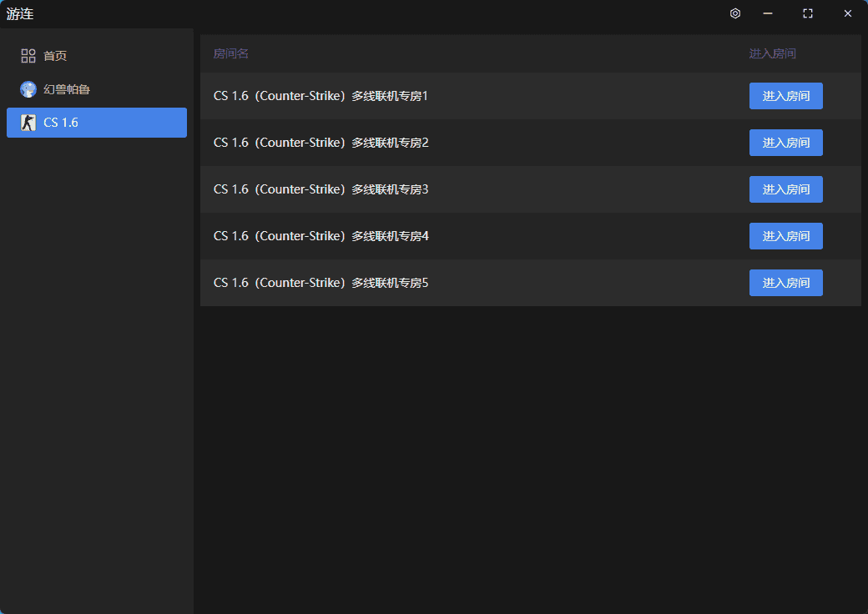Enter 多线联机专房4 using 进入房间 button

tap(785, 236)
